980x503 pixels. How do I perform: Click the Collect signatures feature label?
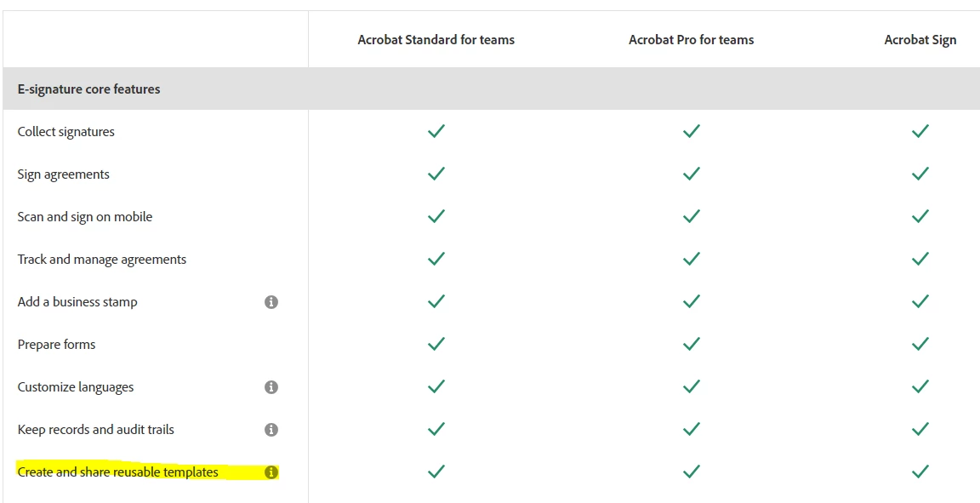click(66, 132)
